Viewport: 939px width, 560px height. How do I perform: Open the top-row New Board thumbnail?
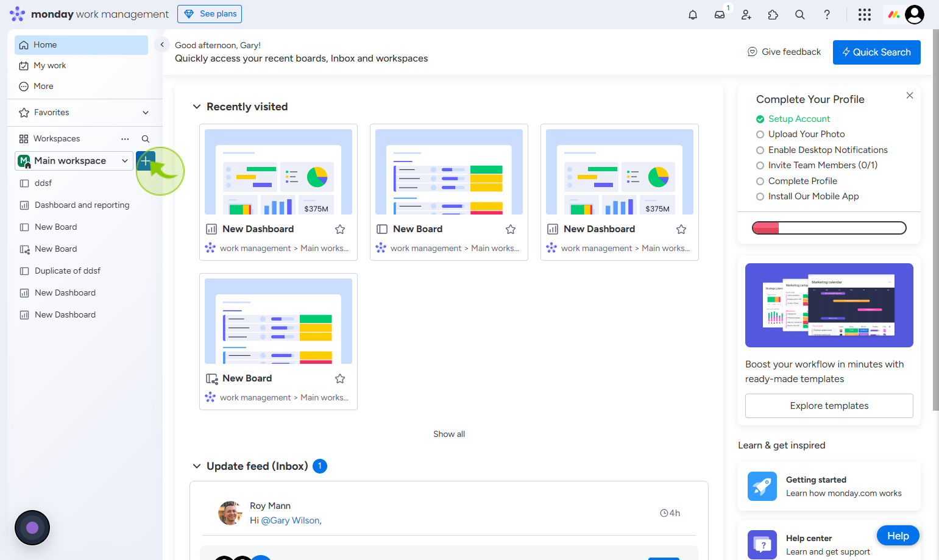pos(449,172)
